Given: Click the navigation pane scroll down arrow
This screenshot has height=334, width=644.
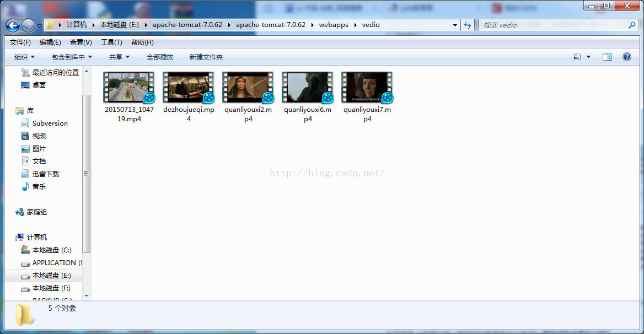Looking at the screenshot, I should click(x=86, y=296).
